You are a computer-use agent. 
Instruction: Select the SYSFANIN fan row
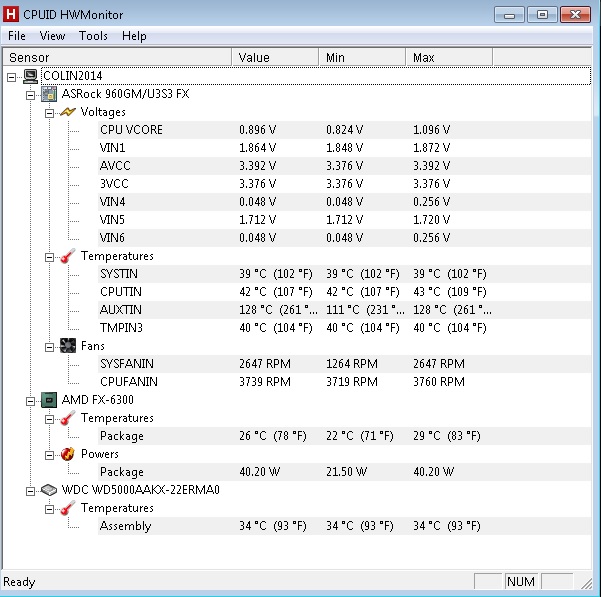pyautogui.click(x=344, y=364)
